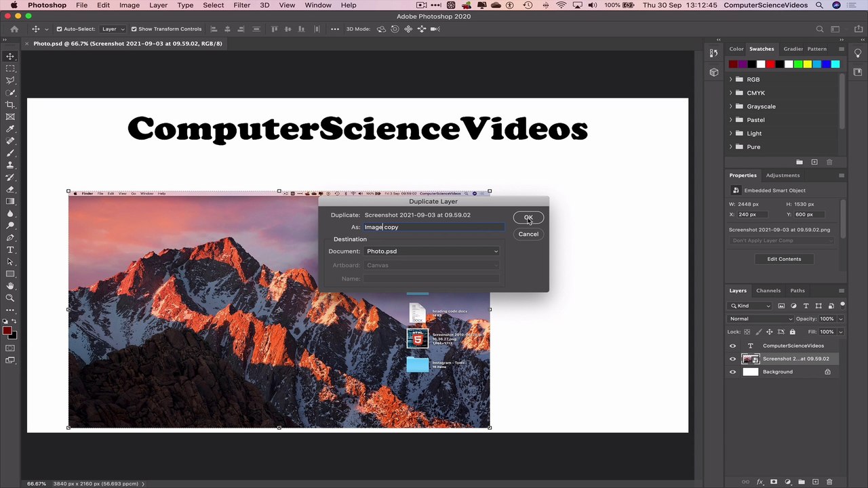868x488 pixels.
Task: Toggle the Auto-Select checkbox
Action: pyautogui.click(x=59, y=29)
